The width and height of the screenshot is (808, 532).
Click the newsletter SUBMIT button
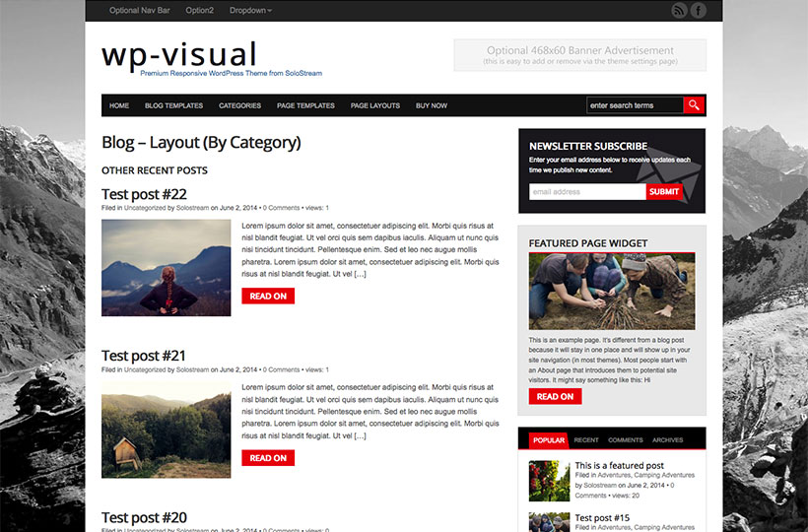(664, 191)
